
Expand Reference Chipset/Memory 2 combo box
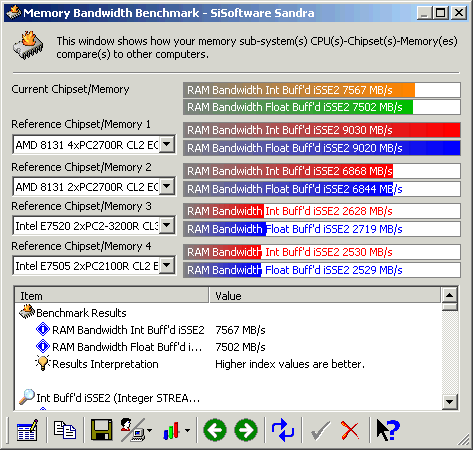click(x=167, y=186)
